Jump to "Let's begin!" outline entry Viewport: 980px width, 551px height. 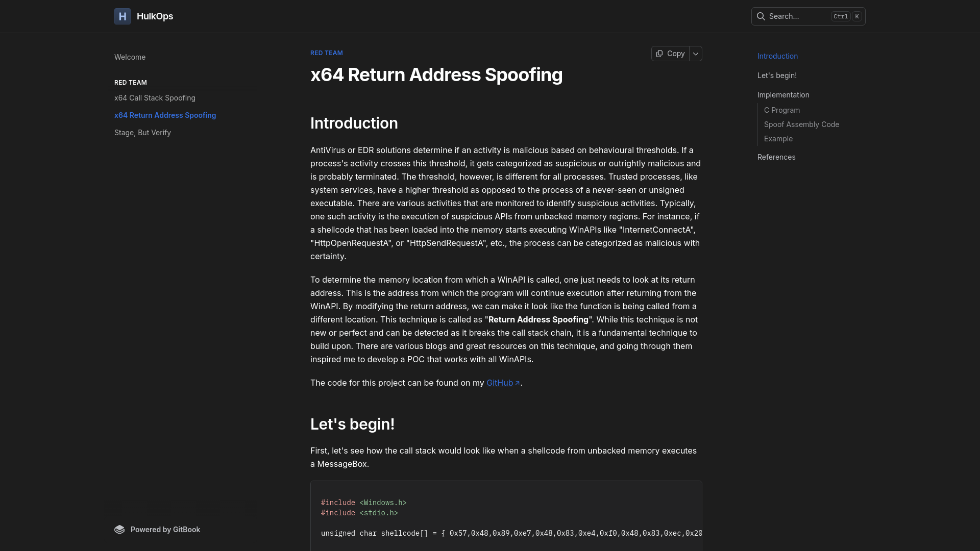pos(776,76)
